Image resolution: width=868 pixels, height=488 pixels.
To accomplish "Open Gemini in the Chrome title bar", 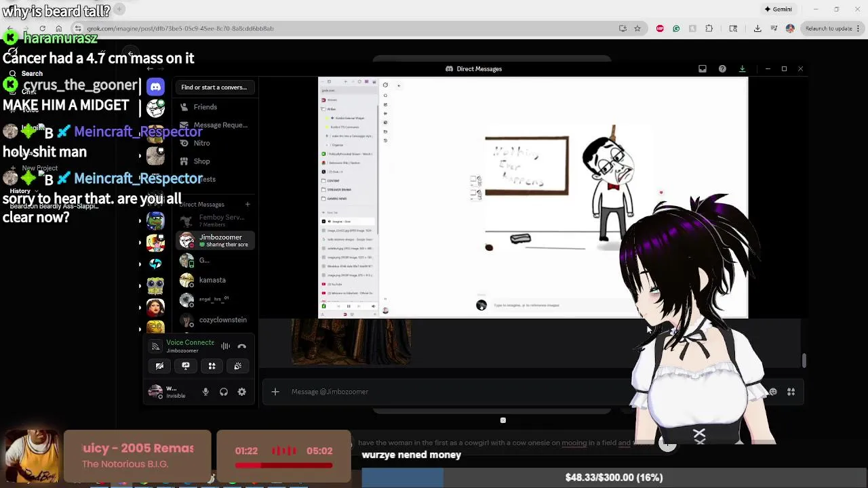I will pos(778,9).
